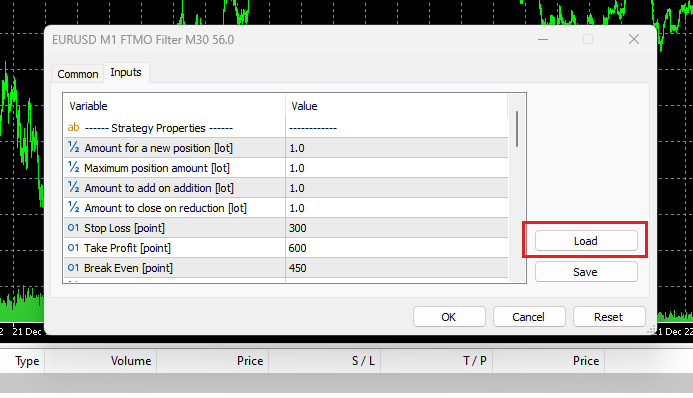Reset inputs to default values
This screenshot has width=693, height=398.
click(609, 317)
